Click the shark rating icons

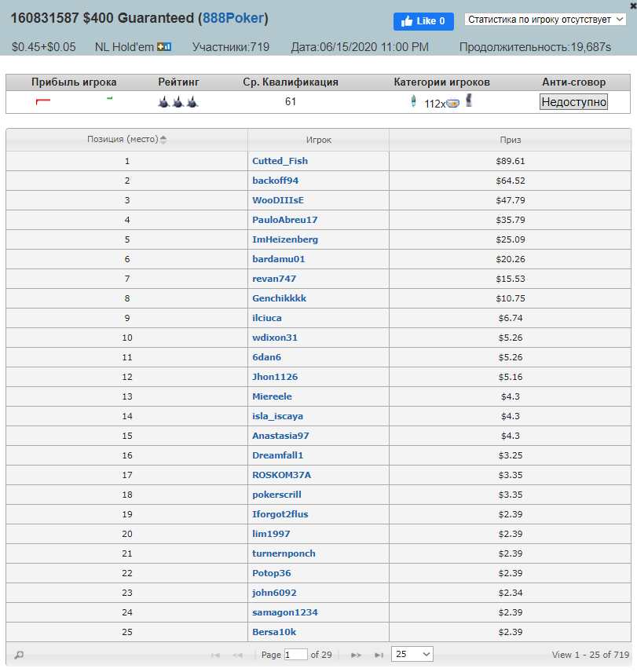coord(178,102)
